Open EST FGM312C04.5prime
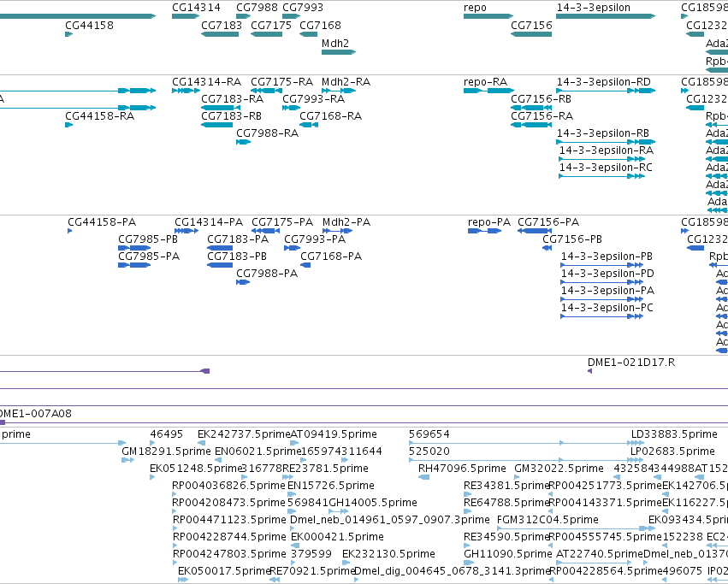 click(547, 520)
